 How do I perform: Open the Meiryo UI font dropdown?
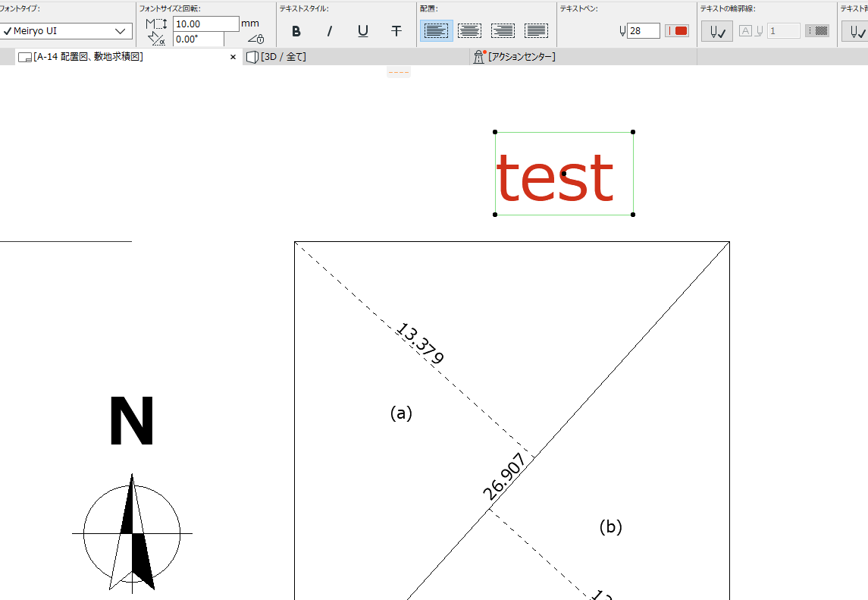click(x=67, y=31)
